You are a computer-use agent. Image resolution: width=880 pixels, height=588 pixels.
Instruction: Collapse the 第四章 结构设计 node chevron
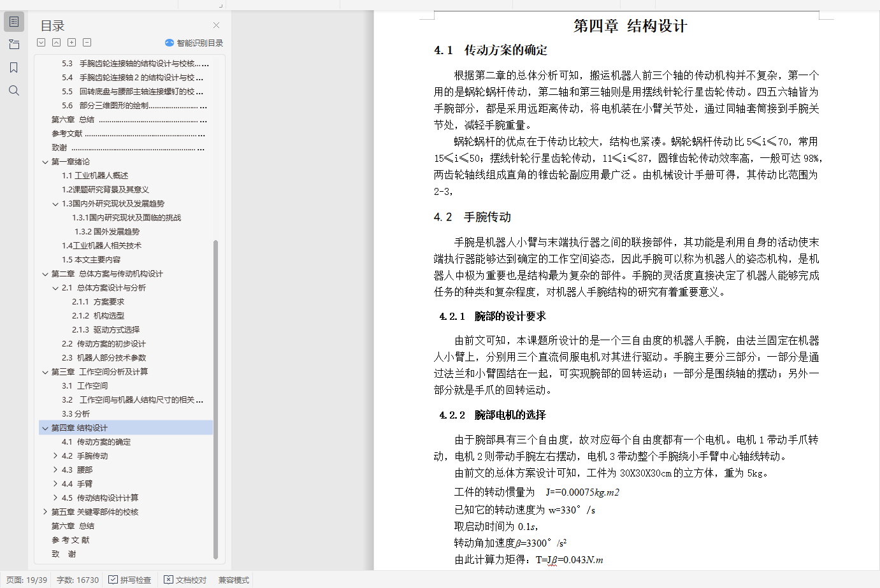tap(45, 428)
